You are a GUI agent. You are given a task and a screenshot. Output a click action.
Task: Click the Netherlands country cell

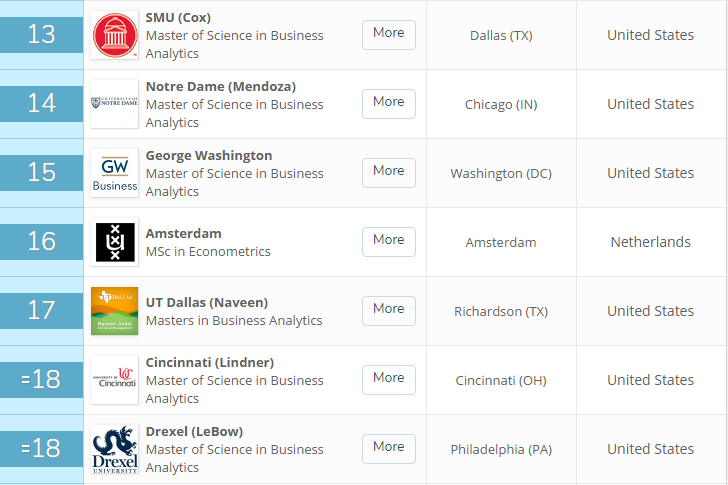pyautogui.click(x=650, y=242)
